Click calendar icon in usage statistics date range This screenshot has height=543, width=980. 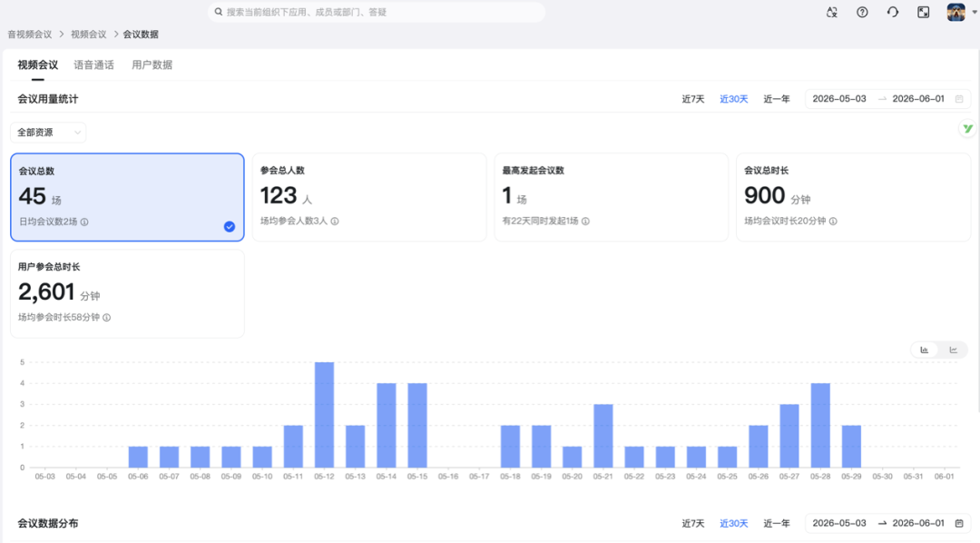(x=959, y=99)
